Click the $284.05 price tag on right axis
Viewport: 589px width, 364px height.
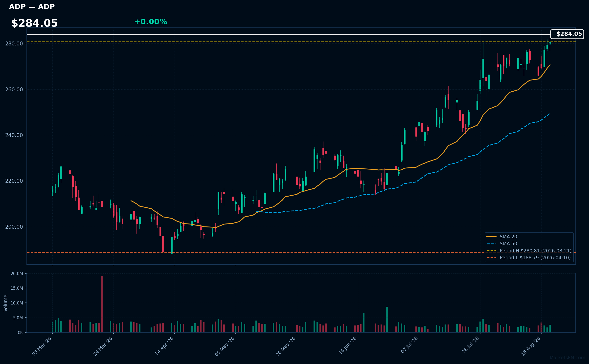[567, 34]
